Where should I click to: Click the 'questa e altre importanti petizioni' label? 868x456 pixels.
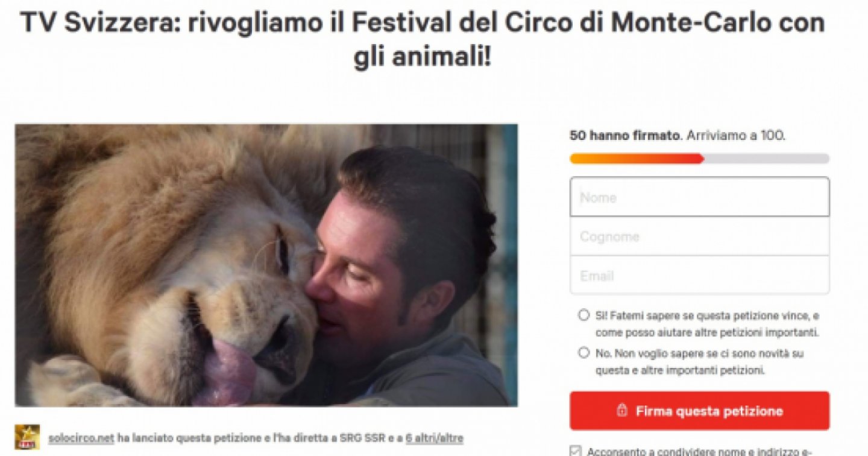click(681, 370)
